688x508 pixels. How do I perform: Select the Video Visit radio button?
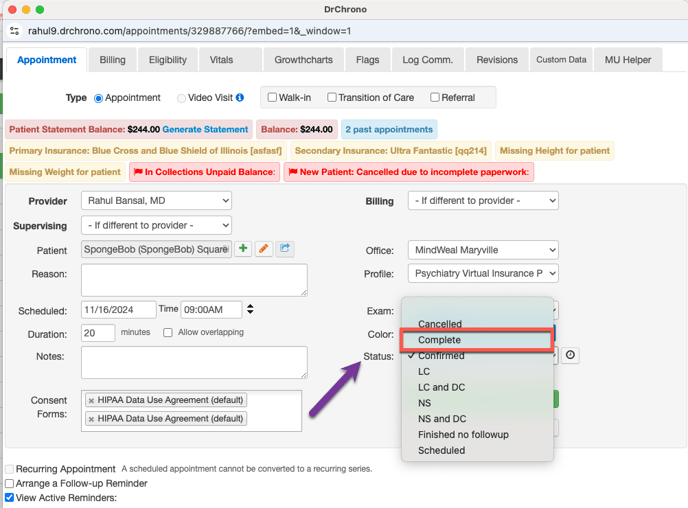(x=181, y=98)
